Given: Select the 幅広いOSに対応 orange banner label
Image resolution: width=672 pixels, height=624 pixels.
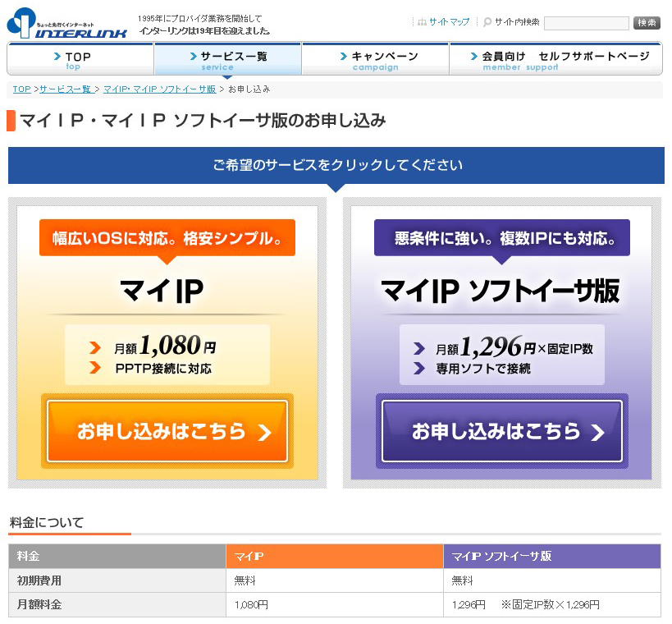Looking at the screenshot, I should click(167, 239).
